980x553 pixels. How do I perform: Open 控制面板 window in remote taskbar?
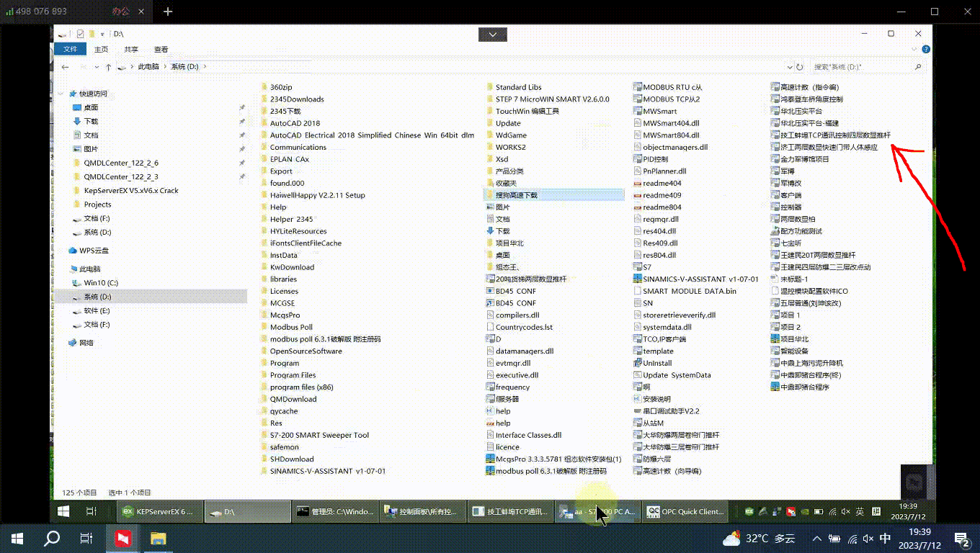tap(423, 511)
